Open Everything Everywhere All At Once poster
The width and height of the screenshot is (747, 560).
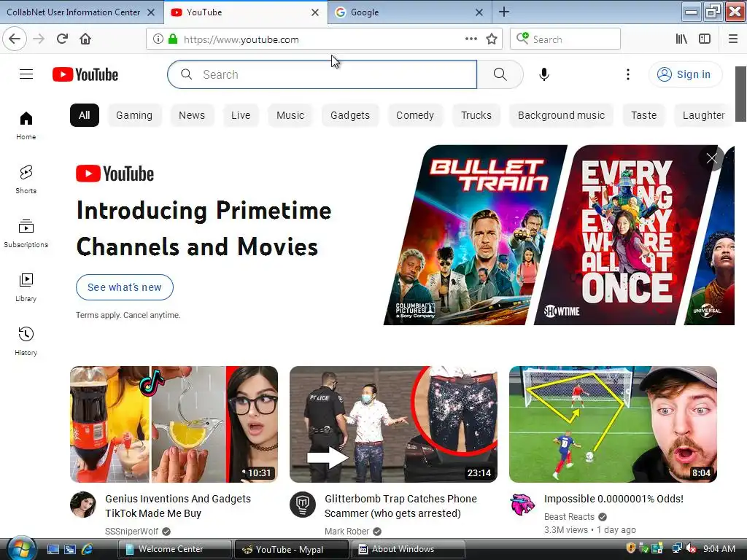click(x=626, y=236)
